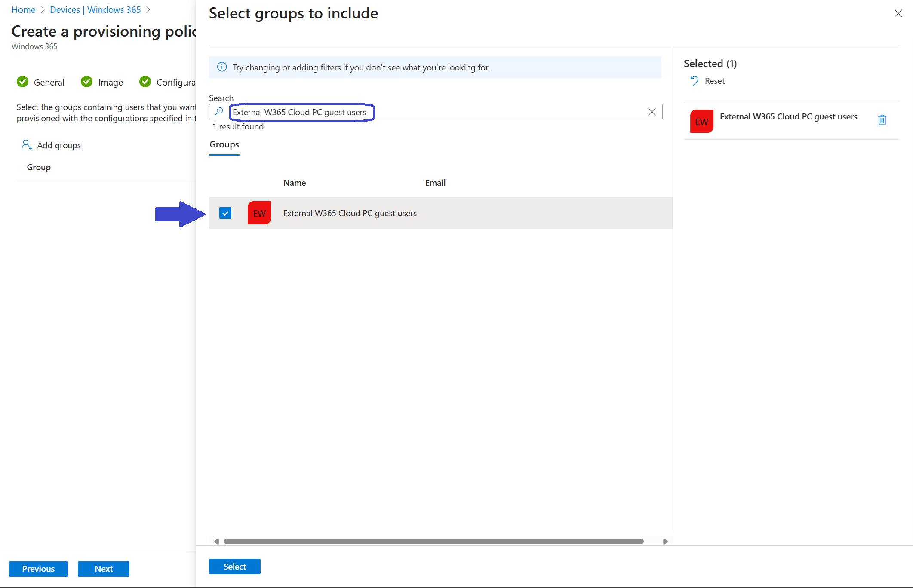Open the Home breadcrumb link
The width and height of the screenshot is (913, 588).
pos(23,9)
